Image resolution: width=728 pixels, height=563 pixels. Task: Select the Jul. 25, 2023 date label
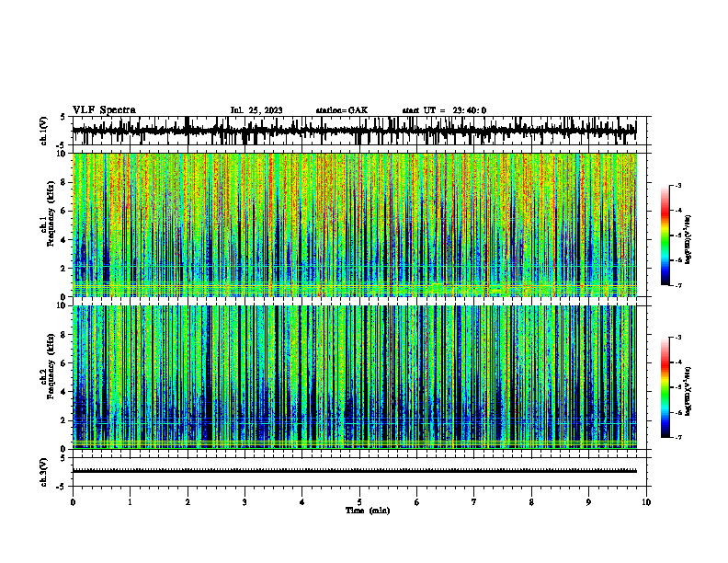coord(256,110)
